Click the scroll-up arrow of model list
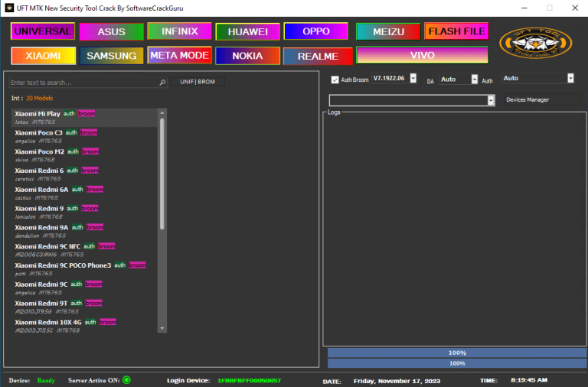Image resolution: width=588 pixels, height=387 pixels. (162, 112)
